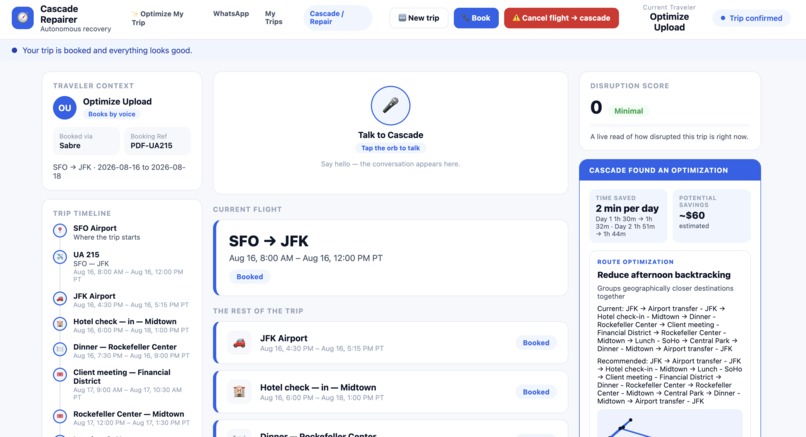
Task: Click the Cascade Found an Optimization header
Action: point(670,170)
